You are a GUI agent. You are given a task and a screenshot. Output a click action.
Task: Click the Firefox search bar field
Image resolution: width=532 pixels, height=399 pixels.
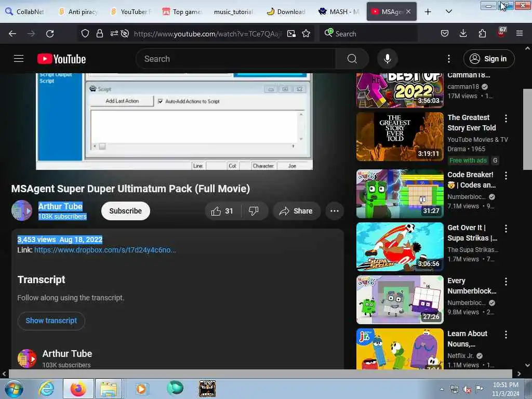pyautogui.click(x=368, y=34)
